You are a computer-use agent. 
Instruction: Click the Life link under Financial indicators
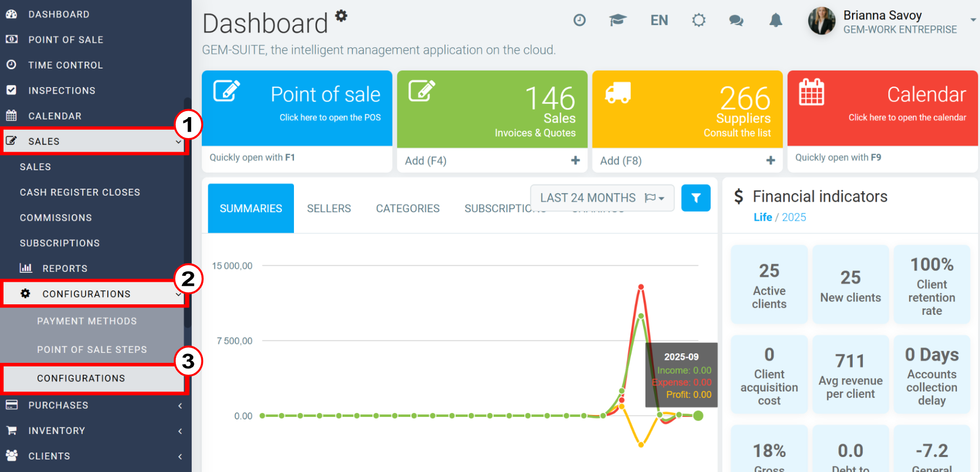763,217
